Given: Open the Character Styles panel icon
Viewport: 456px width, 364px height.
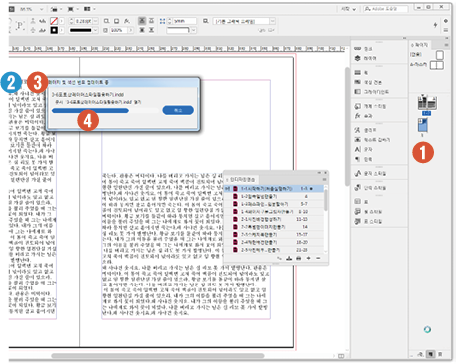Looking at the screenshot, I should [358, 173].
